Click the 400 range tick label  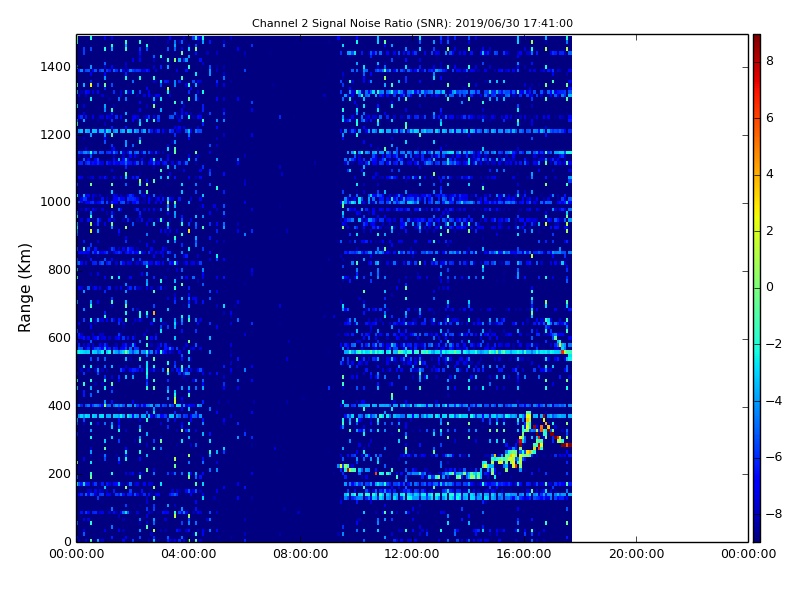[59, 406]
